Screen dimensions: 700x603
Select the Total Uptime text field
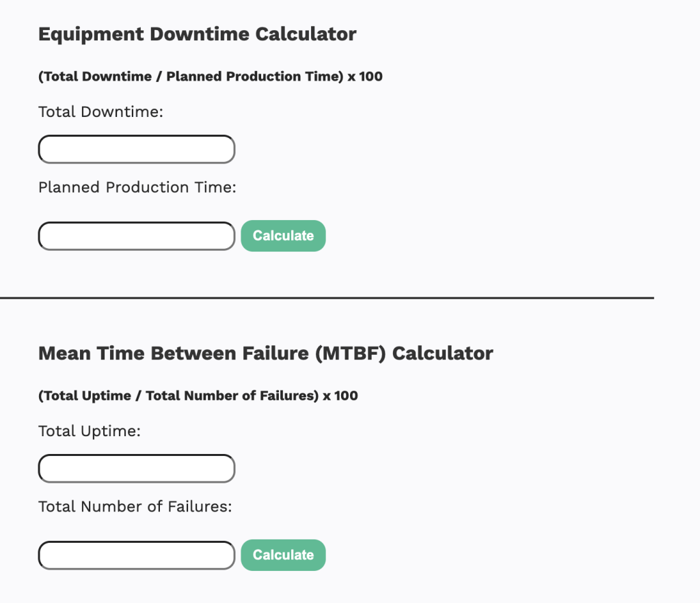pos(137,468)
